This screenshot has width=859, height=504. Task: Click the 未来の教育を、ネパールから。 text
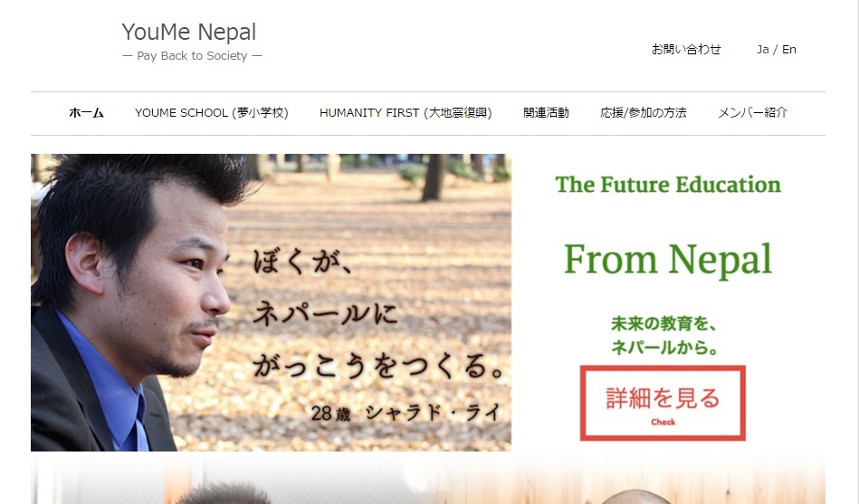coord(664,336)
